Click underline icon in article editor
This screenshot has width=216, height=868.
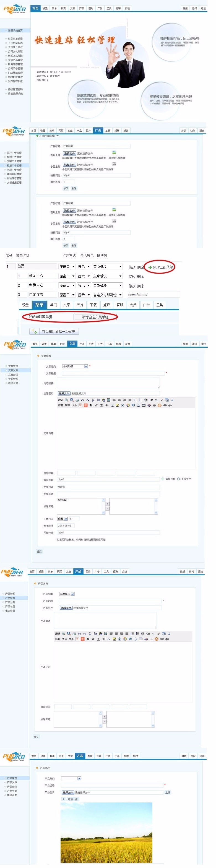click(102, 405)
